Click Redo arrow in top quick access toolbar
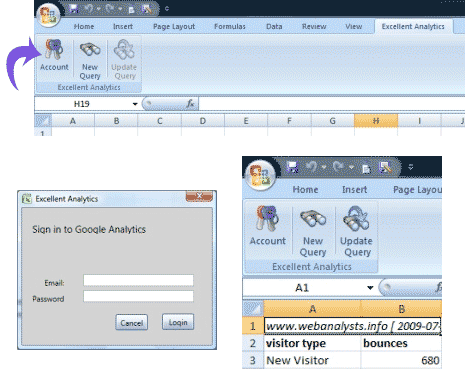Screen dimensions: 465x369 110,9
